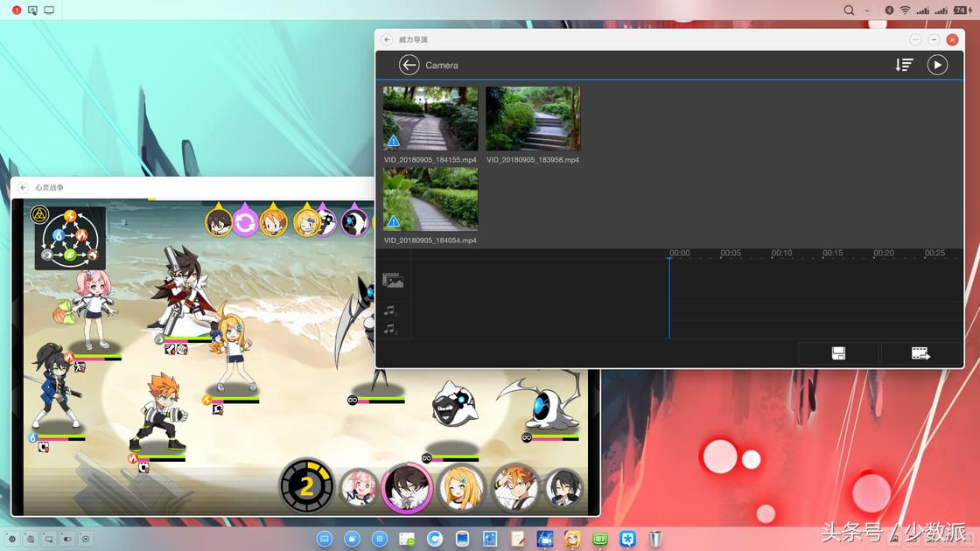This screenshot has height=551, width=980.
Task: Select the highlighted brown-haired hero skill portrait
Action: [x=407, y=487]
